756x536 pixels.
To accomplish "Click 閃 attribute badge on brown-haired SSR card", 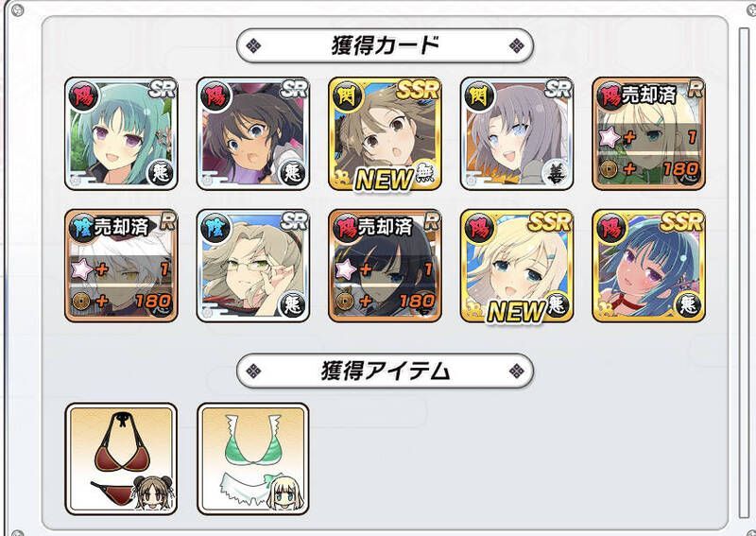I will (347, 96).
